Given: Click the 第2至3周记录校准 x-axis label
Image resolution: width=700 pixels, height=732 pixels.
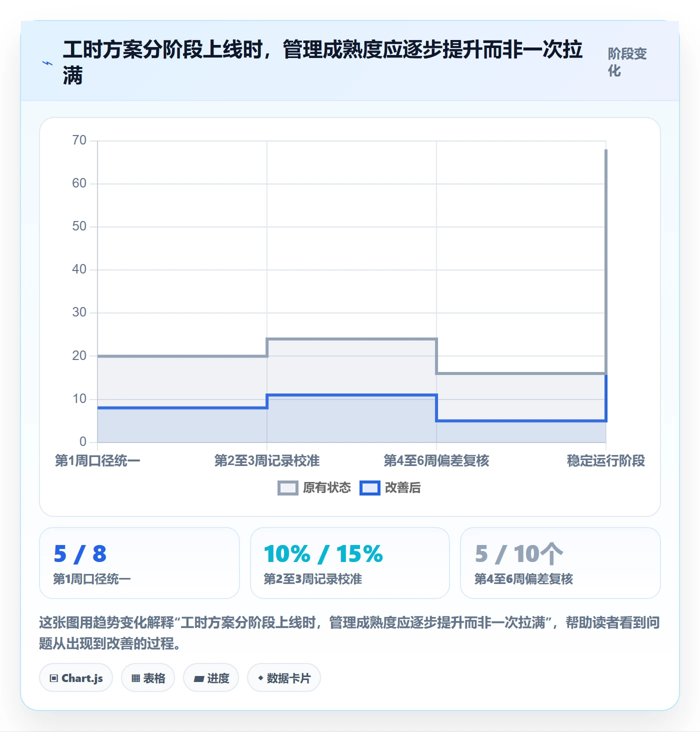Looking at the screenshot, I should [x=267, y=460].
